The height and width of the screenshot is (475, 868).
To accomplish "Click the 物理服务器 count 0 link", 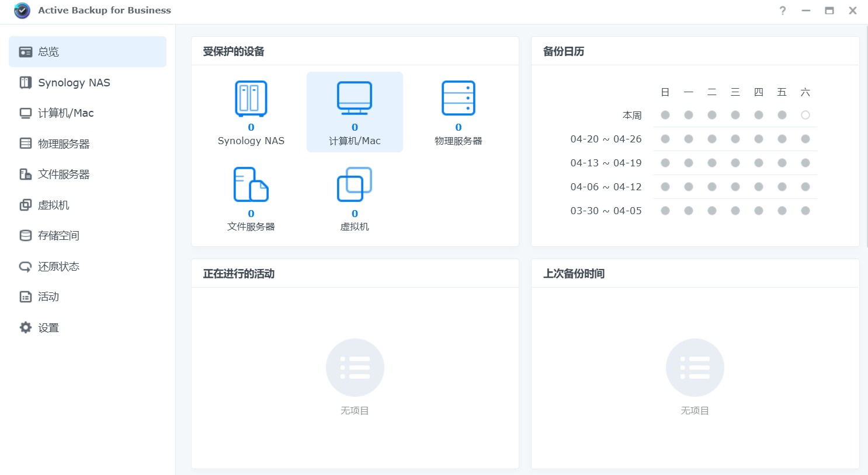I will (x=459, y=127).
